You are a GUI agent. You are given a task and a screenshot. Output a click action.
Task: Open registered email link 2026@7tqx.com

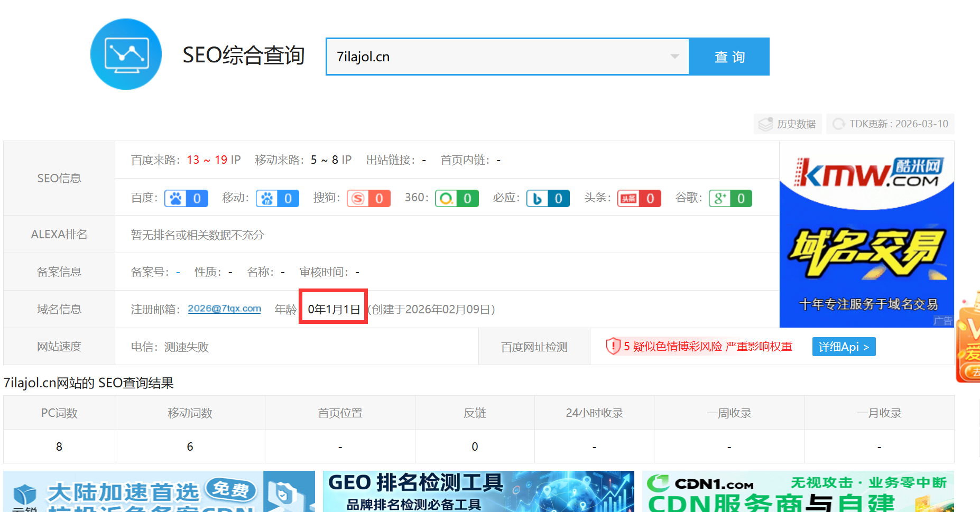224,309
